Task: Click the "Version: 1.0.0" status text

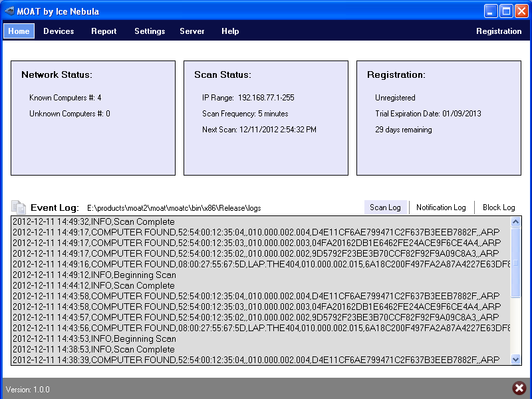Action: pyautogui.click(x=28, y=390)
